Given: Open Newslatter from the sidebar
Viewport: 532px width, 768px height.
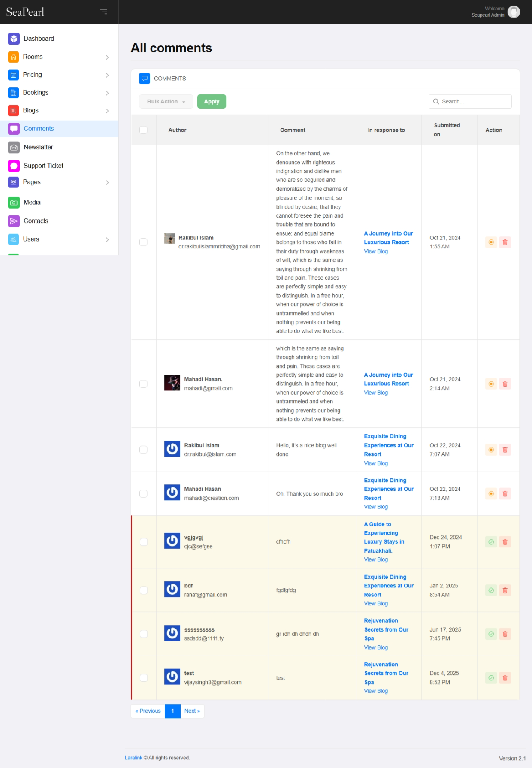Looking at the screenshot, I should 38,147.
